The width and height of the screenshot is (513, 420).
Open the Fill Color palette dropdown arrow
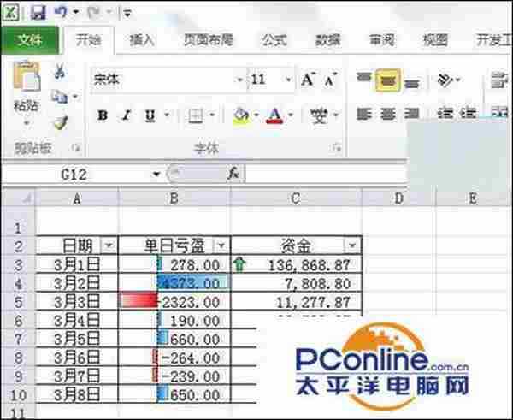(x=256, y=115)
